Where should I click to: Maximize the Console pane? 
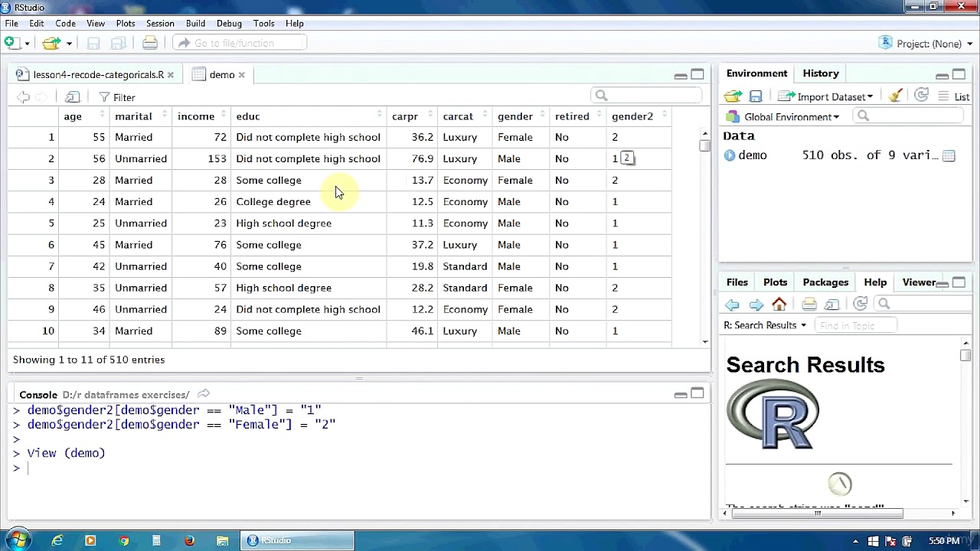click(697, 393)
